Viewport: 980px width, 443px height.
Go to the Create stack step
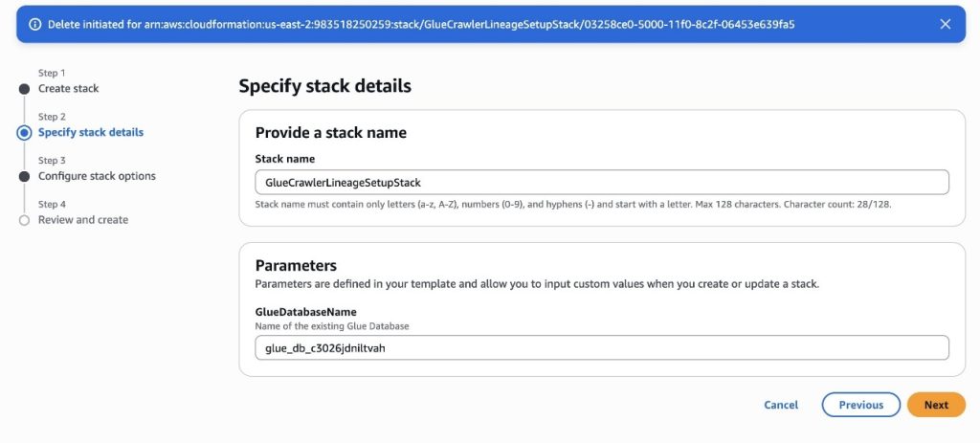(68, 89)
